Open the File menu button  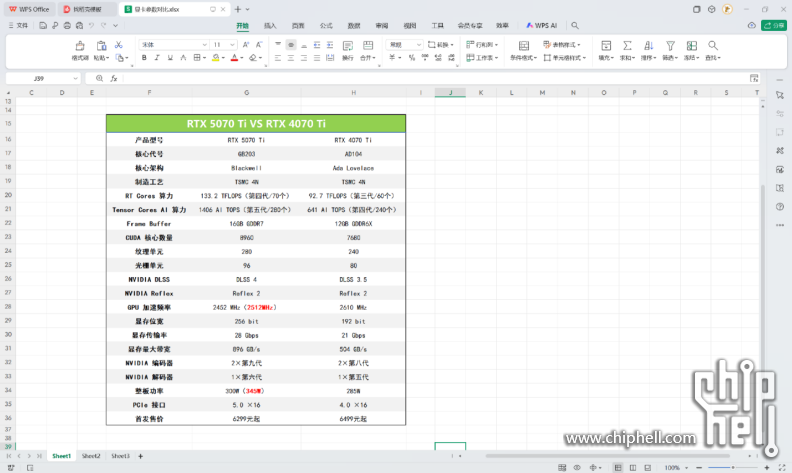point(19,25)
